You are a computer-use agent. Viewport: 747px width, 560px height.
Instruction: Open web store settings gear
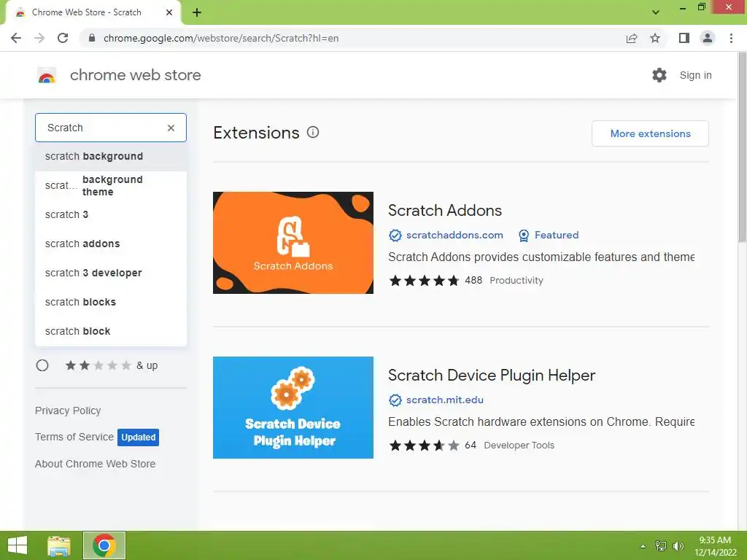(x=659, y=75)
